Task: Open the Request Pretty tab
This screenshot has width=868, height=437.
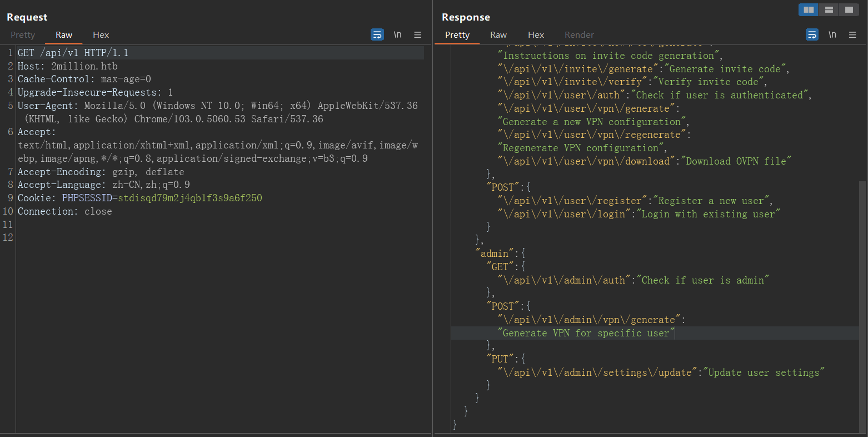Action: 23,34
